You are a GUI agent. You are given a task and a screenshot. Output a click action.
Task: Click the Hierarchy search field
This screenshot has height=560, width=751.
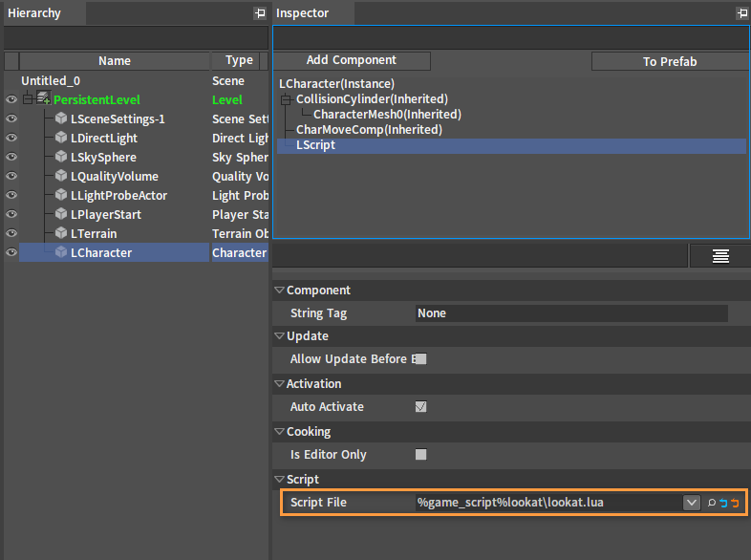136,37
